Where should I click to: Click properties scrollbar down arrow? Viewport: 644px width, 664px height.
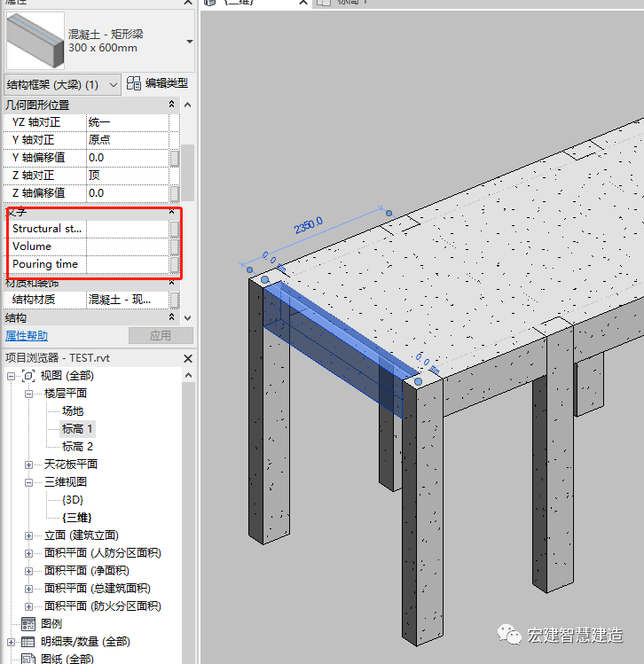188,318
